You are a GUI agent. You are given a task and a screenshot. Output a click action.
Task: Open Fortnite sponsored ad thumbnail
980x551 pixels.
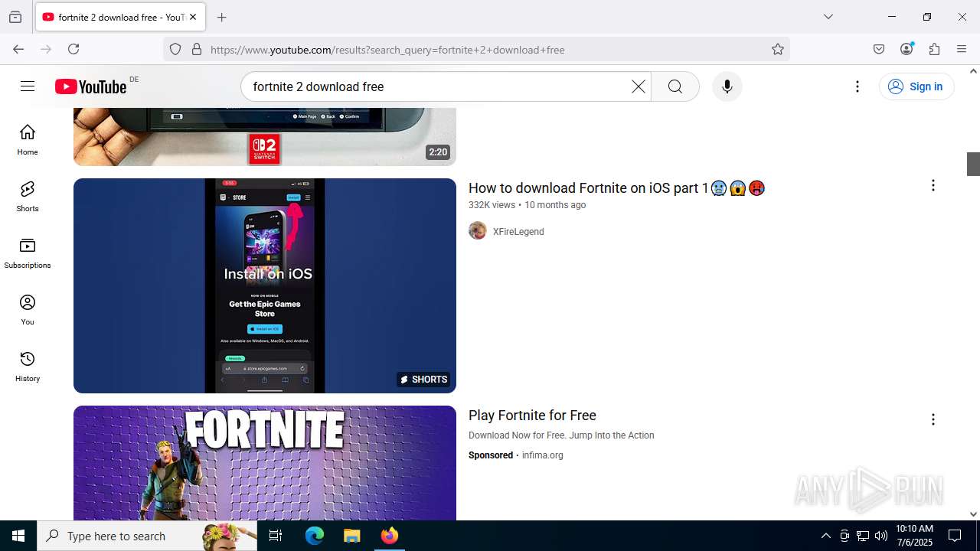pos(265,463)
